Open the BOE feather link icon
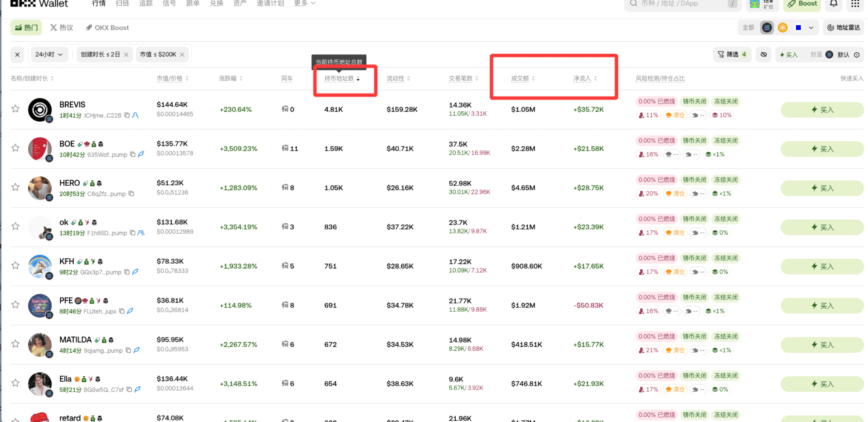Screen dimensions: 868x422 (141, 154)
